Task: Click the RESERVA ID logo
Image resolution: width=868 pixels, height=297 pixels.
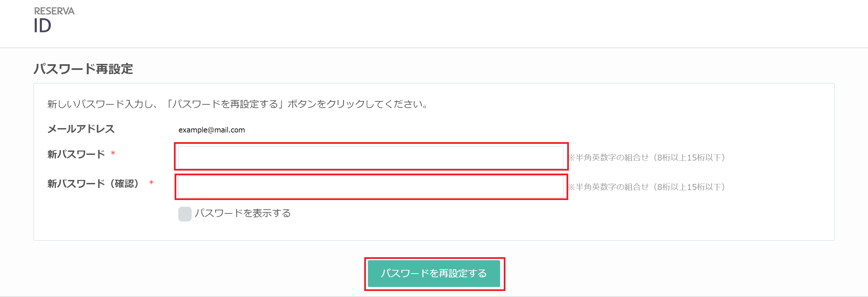Action: pyautogui.click(x=54, y=20)
